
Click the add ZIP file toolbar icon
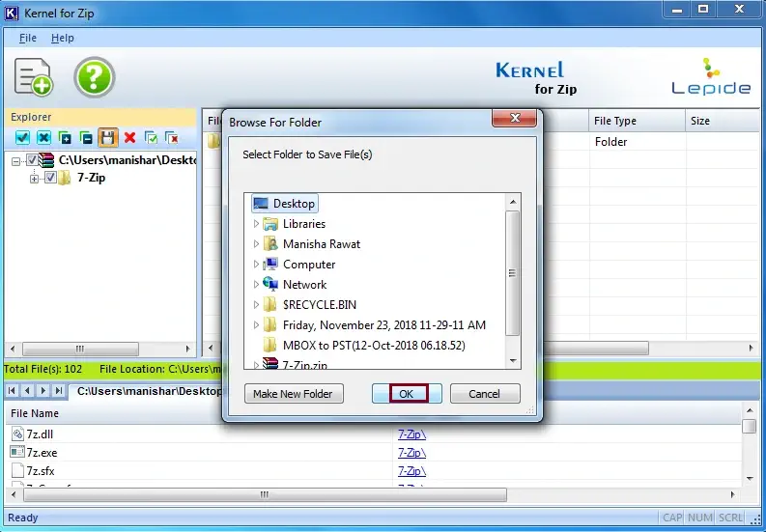tap(33, 76)
